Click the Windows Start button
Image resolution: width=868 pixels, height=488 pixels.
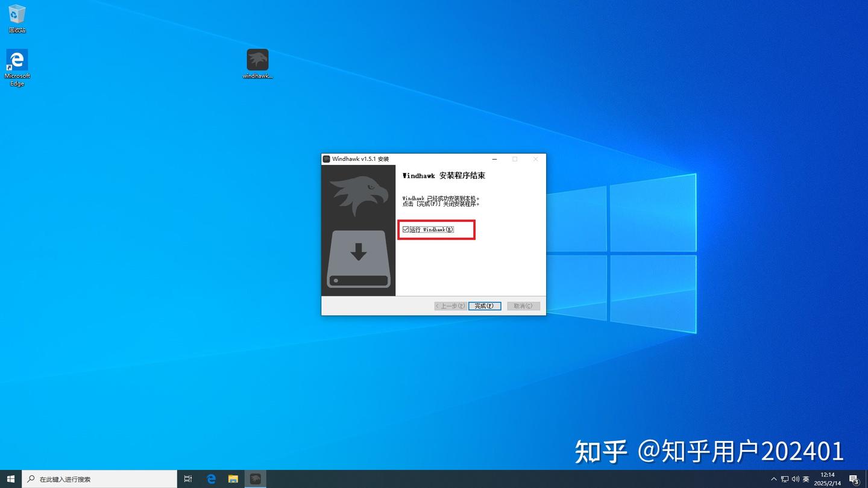[11, 478]
